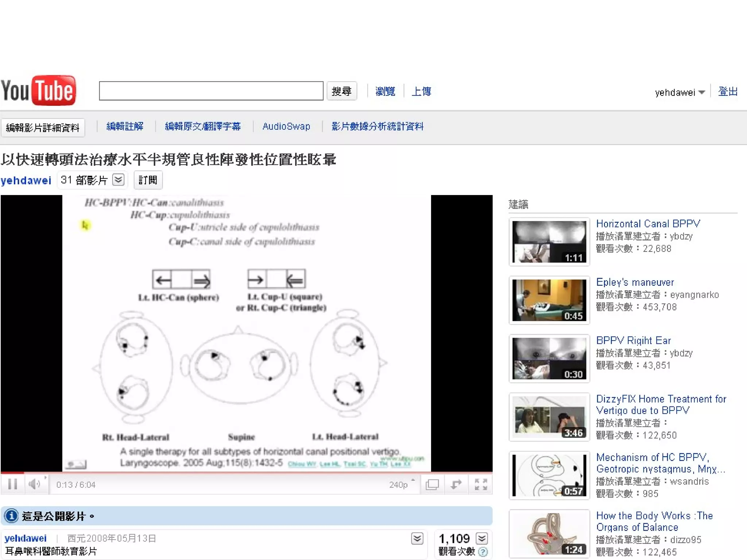Open the AudioSwap tab
This screenshot has width=747, height=560.
tap(286, 127)
